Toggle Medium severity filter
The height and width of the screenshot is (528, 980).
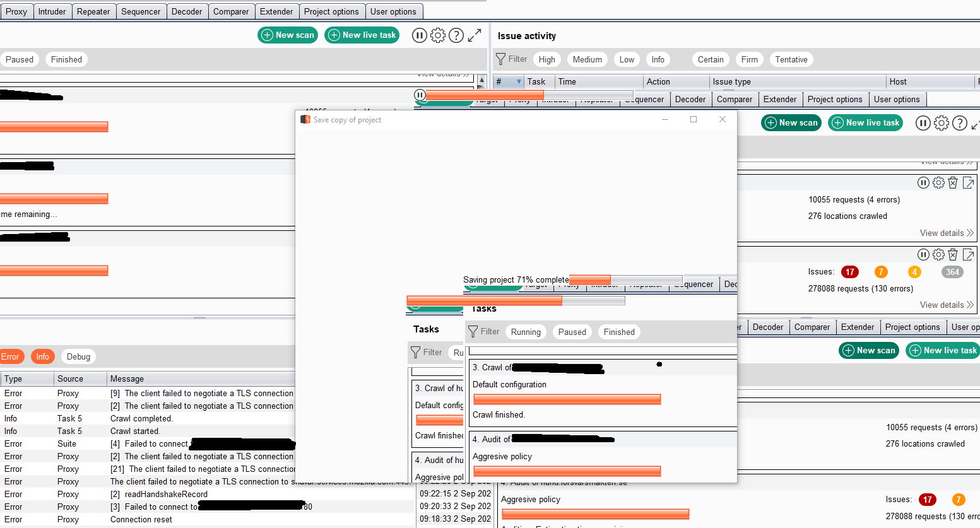(x=587, y=59)
